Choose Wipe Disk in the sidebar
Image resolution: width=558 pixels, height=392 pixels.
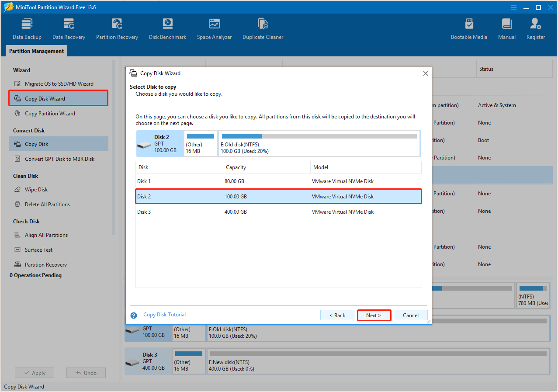click(x=59, y=189)
